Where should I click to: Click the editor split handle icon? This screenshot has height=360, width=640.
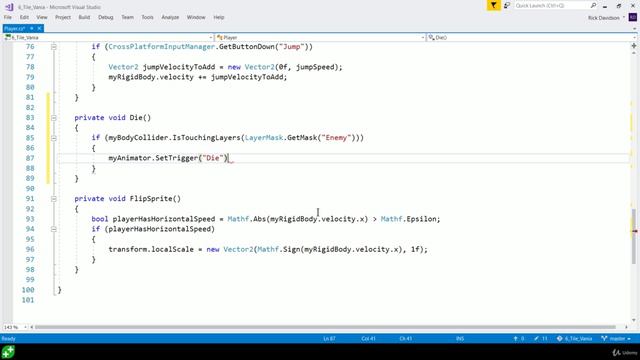[633, 46]
